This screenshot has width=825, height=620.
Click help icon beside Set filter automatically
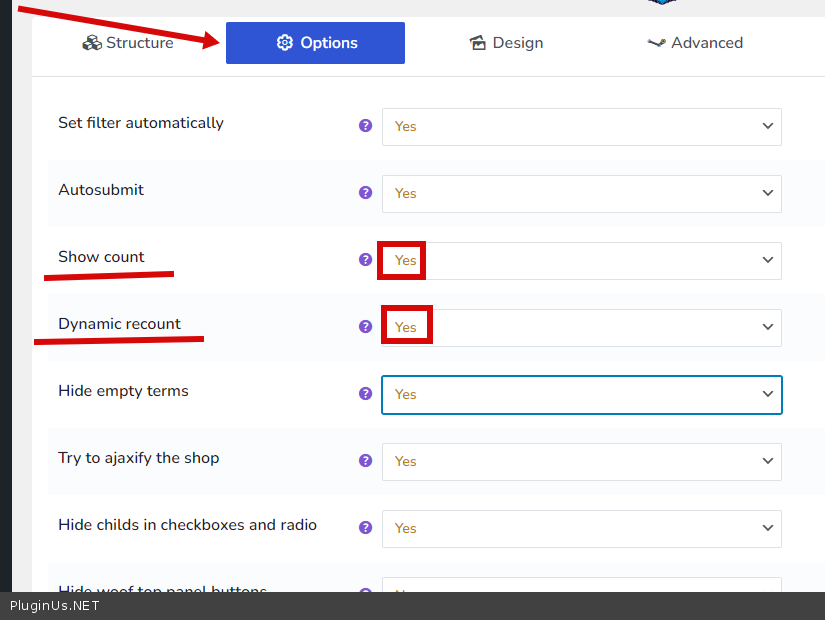[365, 126]
